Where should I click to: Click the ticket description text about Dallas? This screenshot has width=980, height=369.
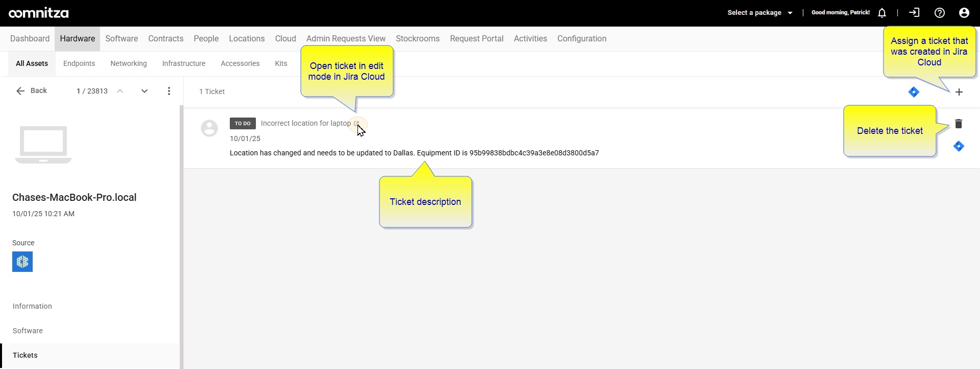(x=414, y=153)
